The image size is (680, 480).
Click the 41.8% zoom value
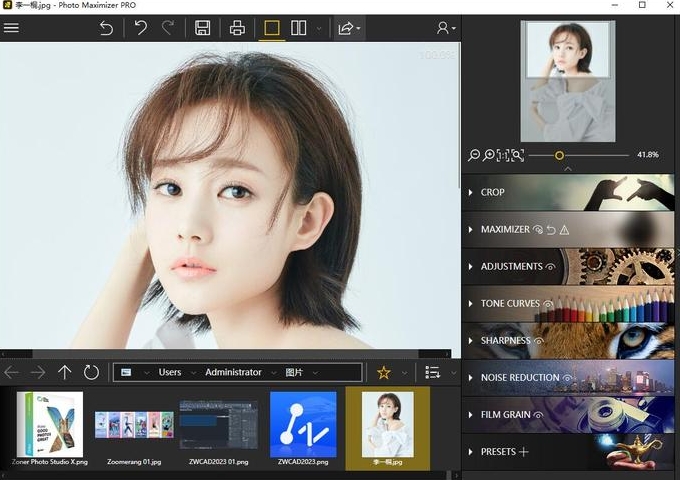pyautogui.click(x=648, y=155)
